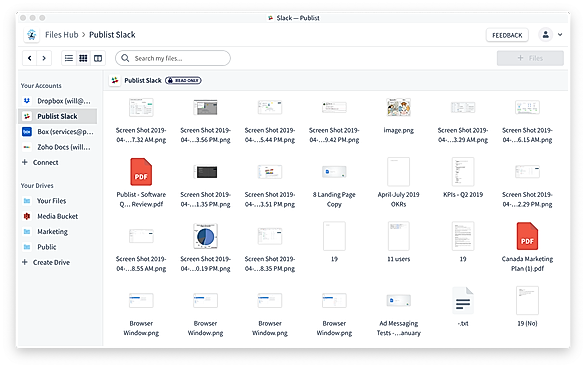The image size is (586, 368).
Task: Expand the account dropdown chevron
Action: click(x=560, y=35)
